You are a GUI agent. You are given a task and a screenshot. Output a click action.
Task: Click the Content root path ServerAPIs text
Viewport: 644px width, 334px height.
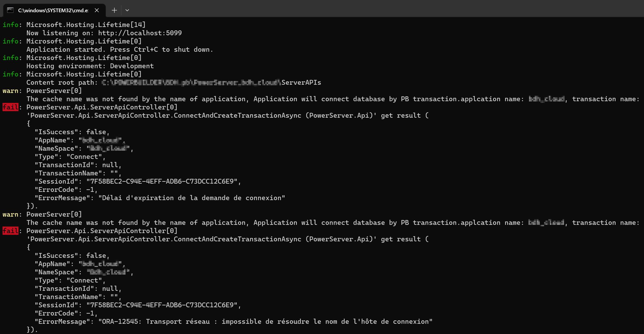[x=301, y=82]
